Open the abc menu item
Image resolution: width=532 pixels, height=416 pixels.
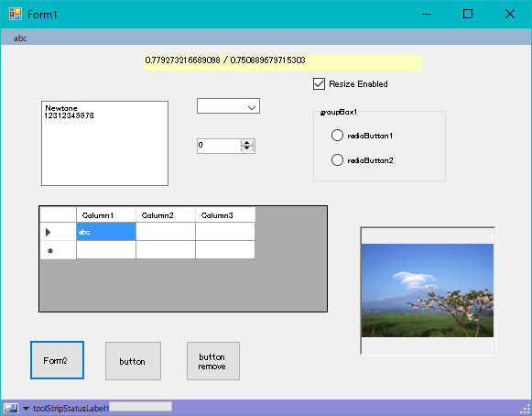click(20, 38)
